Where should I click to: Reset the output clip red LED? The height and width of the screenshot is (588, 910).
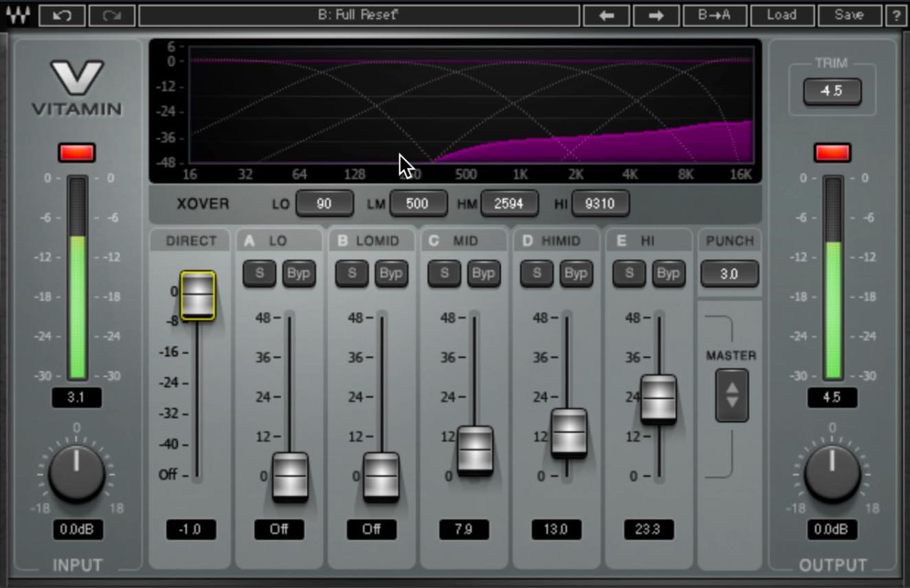click(x=832, y=153)
